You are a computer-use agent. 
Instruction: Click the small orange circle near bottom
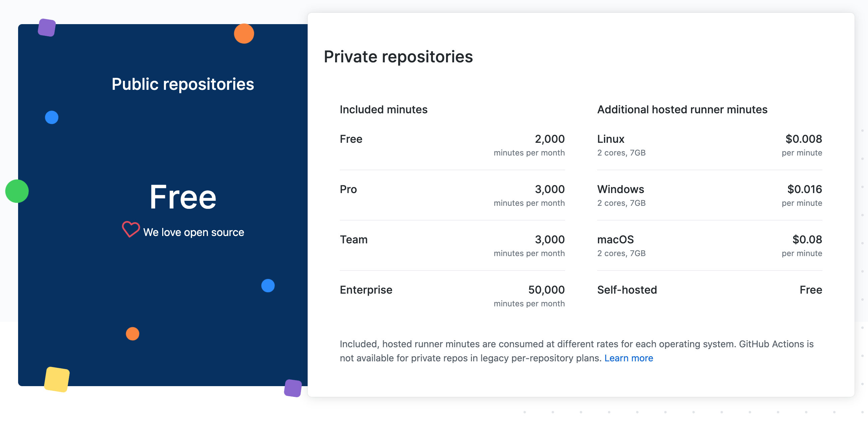coord(132,334)
